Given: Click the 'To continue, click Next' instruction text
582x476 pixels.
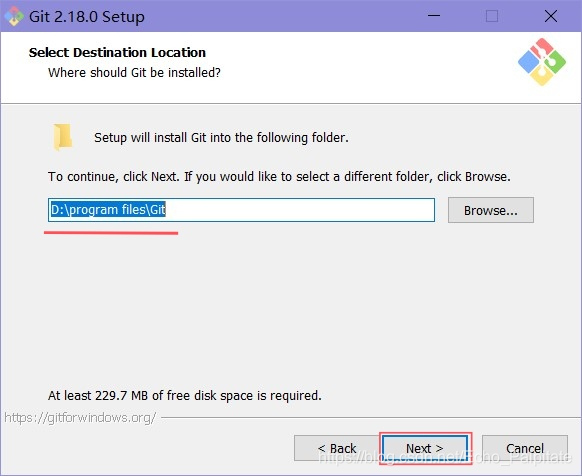Looking at the screenshot, I should click(279, 176).
